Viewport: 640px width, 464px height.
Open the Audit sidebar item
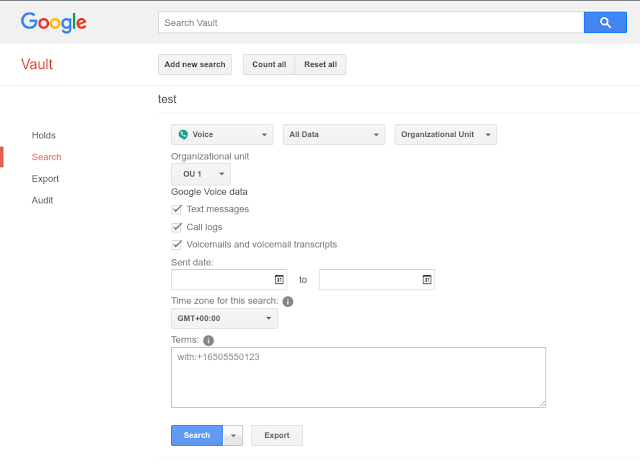coord(42,200)
